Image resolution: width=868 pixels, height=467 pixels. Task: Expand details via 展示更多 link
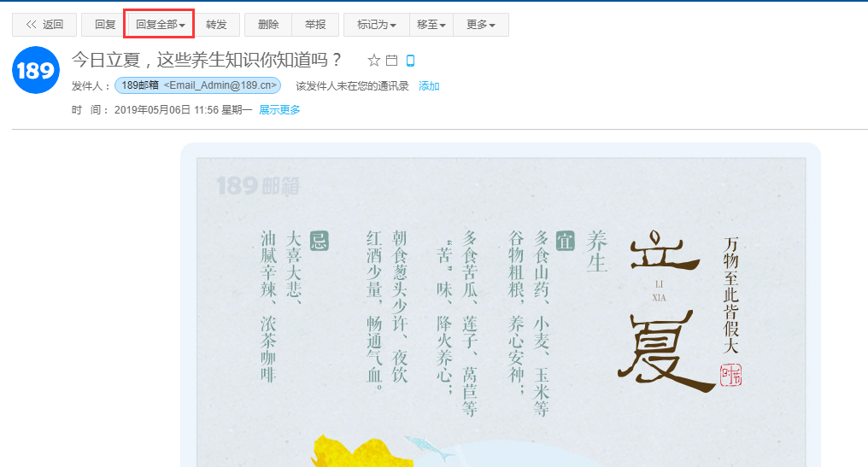point(279,110)
